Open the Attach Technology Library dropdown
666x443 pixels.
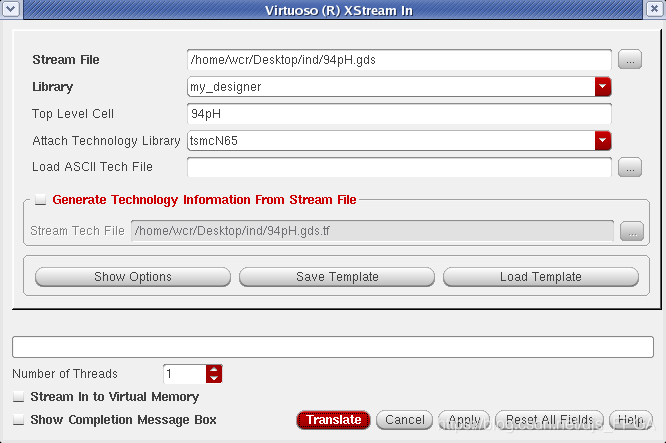point(602,141)
